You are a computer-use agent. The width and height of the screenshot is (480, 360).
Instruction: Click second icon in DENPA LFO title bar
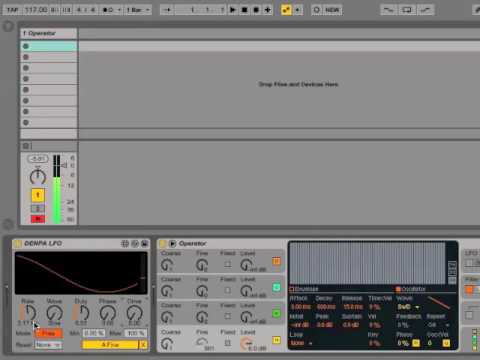[135, 244]
